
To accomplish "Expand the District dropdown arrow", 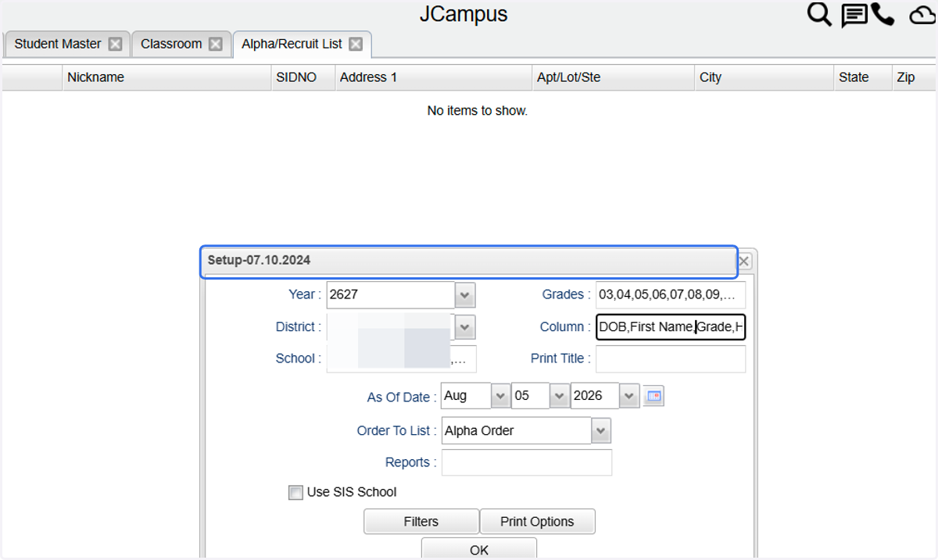I will 465,326.
